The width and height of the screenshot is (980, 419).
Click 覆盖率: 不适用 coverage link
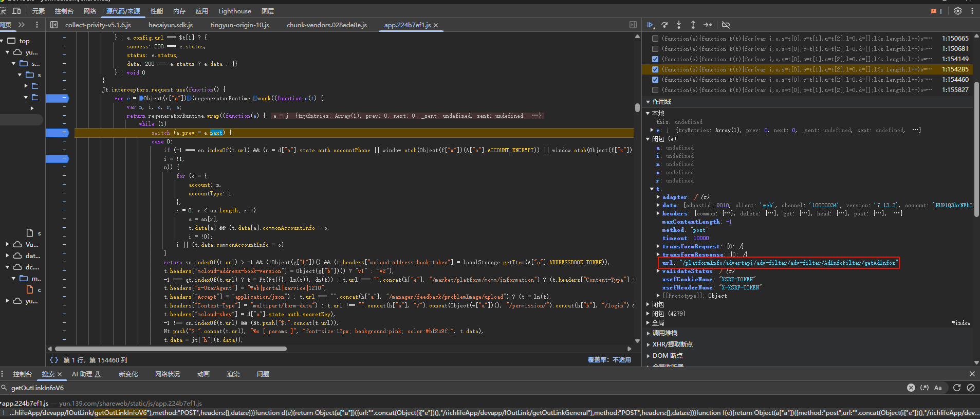click(609, 360)
